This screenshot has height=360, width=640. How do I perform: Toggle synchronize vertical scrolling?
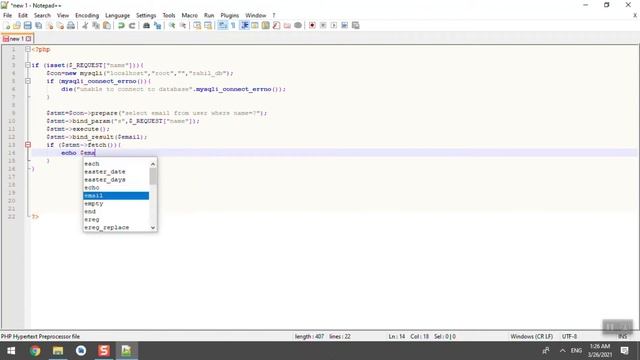point(197,25)
